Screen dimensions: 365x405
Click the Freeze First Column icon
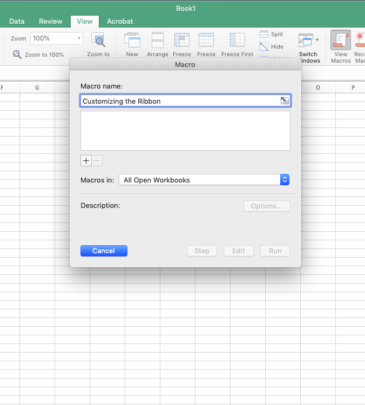237,40
